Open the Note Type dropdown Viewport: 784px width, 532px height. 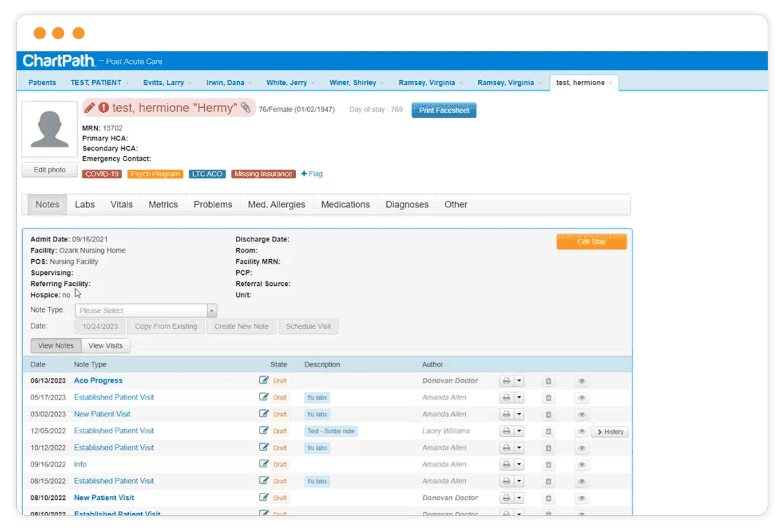click(x=145, y=310)
